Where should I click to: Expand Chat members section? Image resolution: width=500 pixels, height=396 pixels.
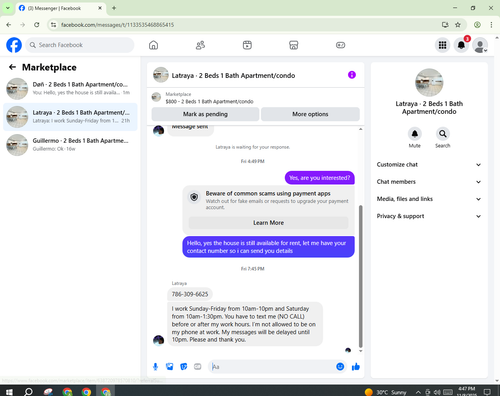point(429,182)
